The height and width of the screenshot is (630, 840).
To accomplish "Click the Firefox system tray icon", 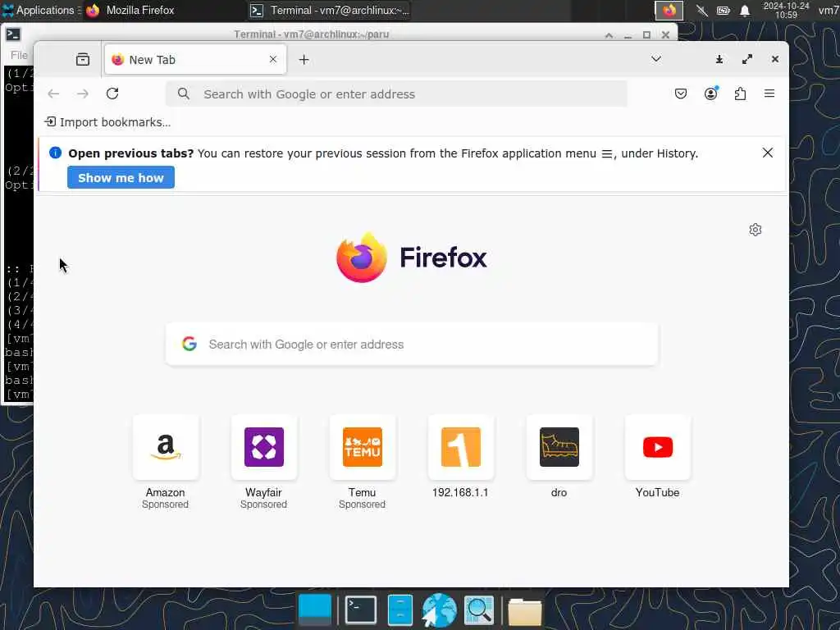I will [669, 10].
